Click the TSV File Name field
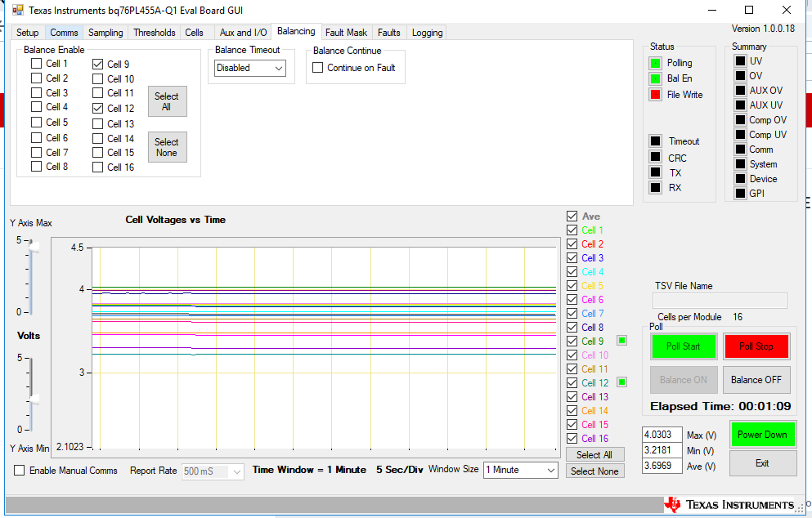 coord(720,301)
